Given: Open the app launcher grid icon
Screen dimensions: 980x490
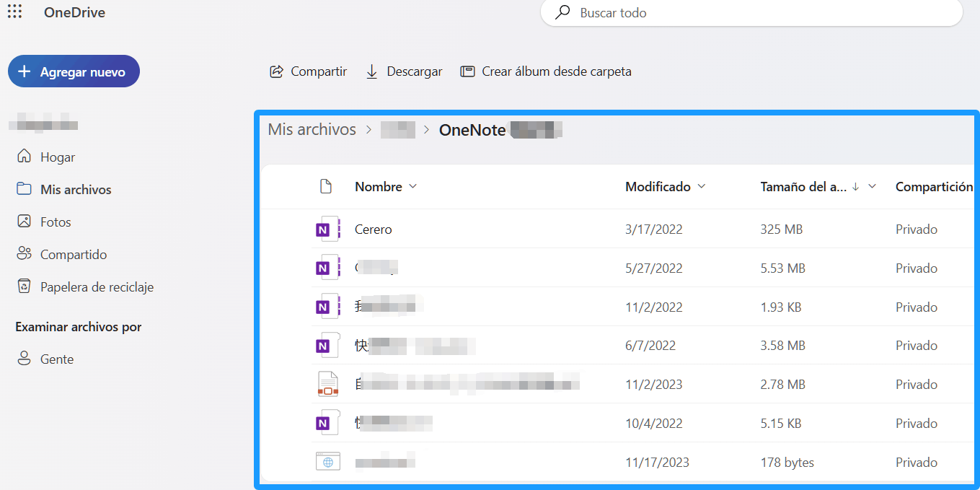Looking at the screenshot, I should (x=14, y=12).
